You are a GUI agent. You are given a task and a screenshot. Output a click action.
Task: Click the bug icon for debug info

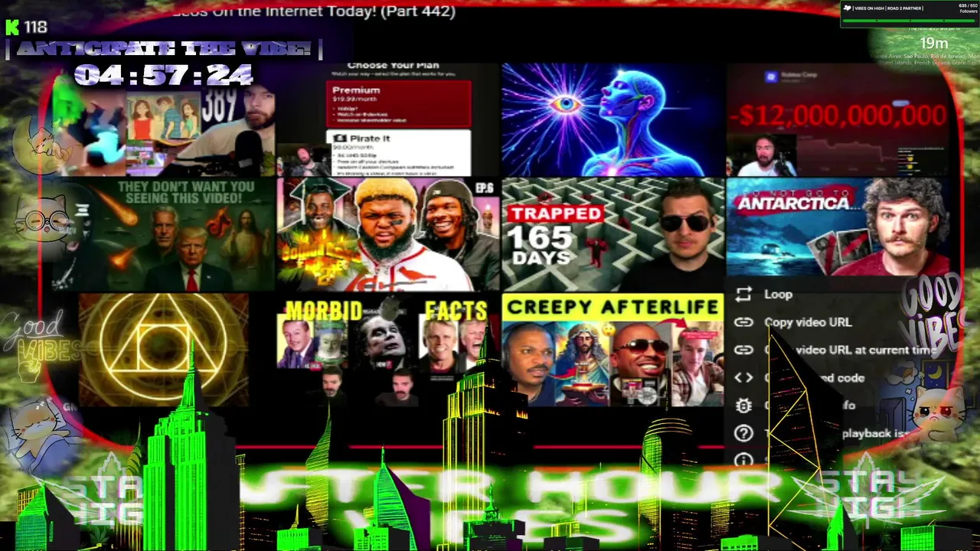[x=743, y=406]
